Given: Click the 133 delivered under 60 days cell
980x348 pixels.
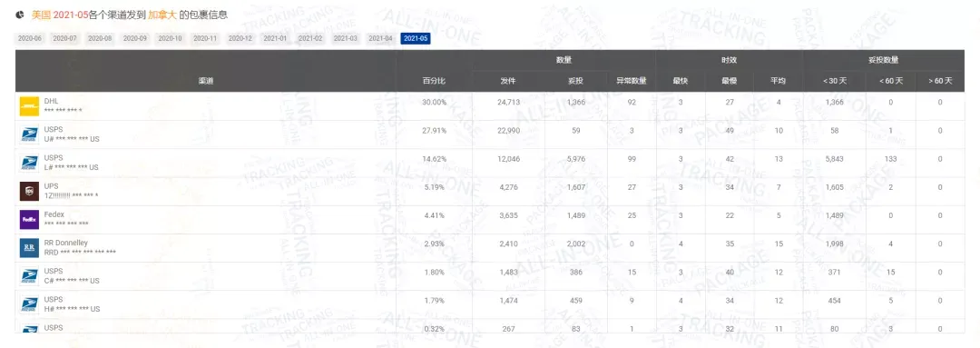Looking at the screenshot, I should click(890, 159).
